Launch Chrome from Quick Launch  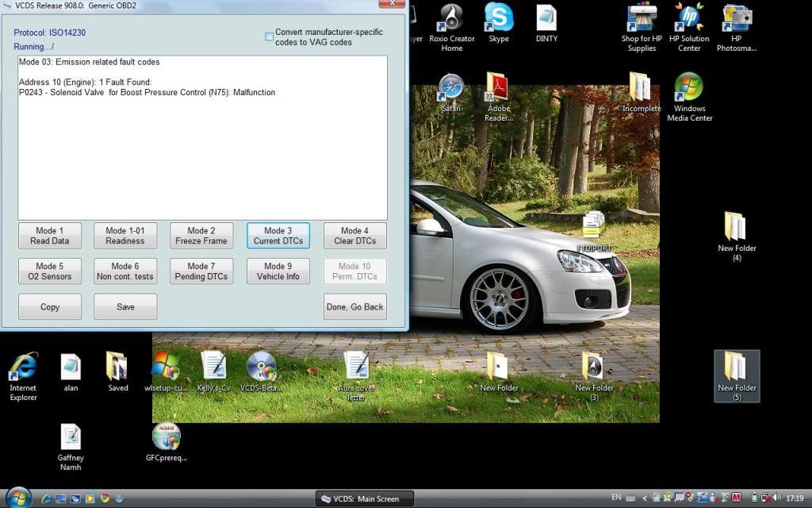(105, 498)
